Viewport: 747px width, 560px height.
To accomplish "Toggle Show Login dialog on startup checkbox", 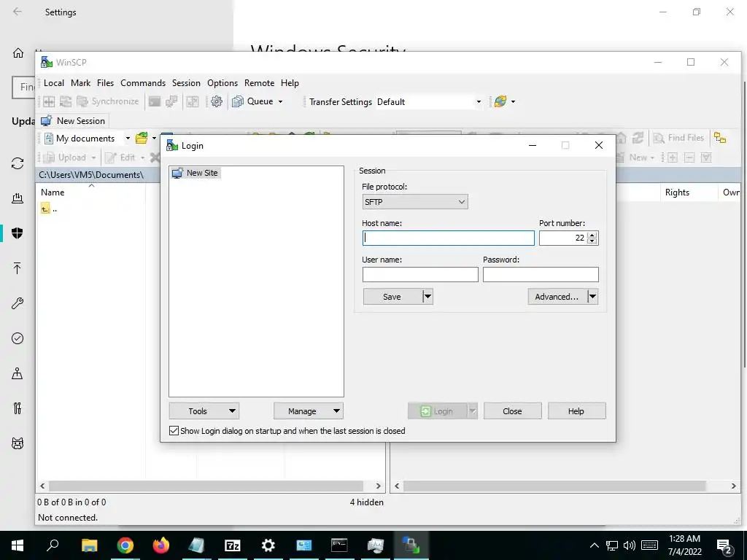I will (174, 431).
